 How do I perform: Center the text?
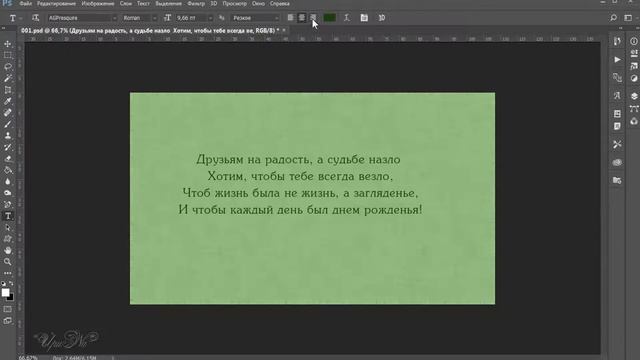coord(302,18)
